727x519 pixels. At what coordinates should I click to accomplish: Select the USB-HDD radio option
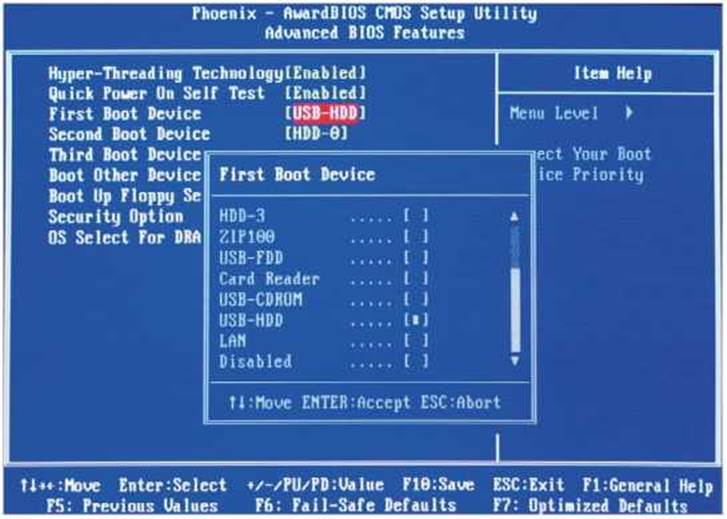tap(415, 320)
